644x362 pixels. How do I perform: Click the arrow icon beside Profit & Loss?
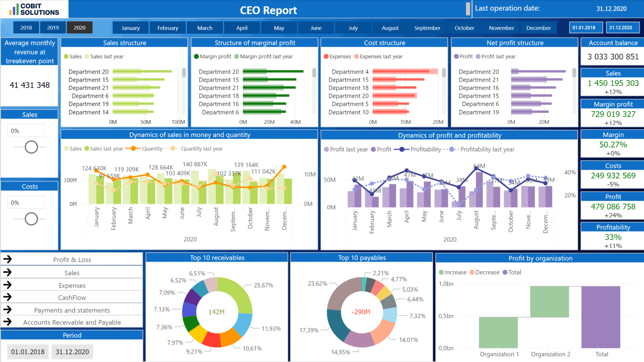pyautogui.click(x=8, y=259)
